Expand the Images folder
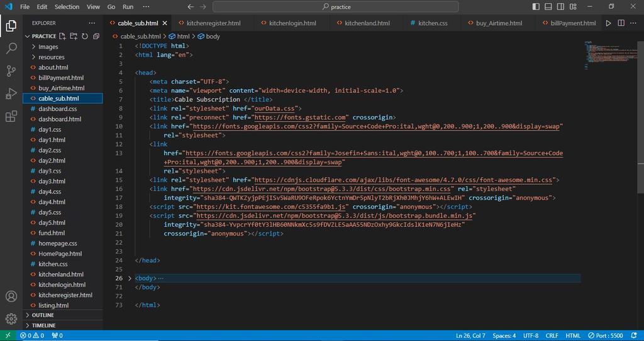The width and height of the screenshot is (644, 341). 62,46
